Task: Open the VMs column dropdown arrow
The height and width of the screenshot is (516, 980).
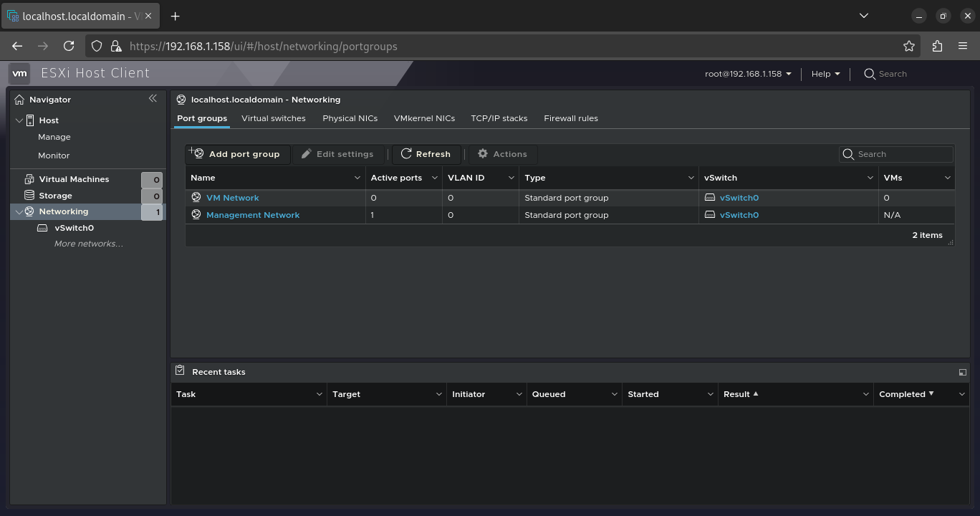Action: point(947,178)
